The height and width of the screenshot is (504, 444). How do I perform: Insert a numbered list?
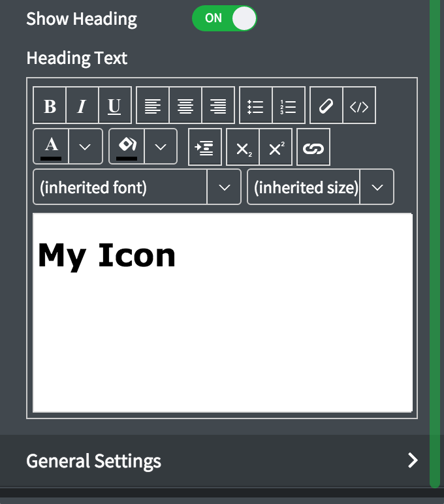(x=288, y=106)
